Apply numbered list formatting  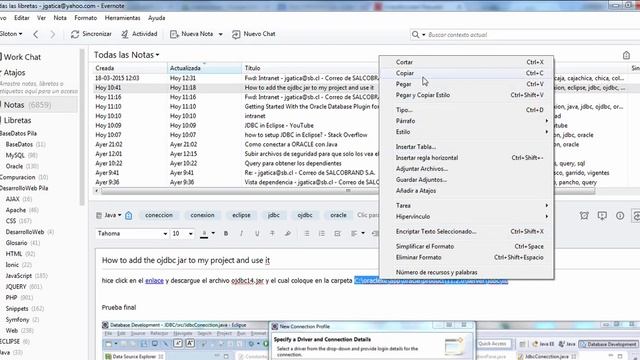(x=322, y=233)
